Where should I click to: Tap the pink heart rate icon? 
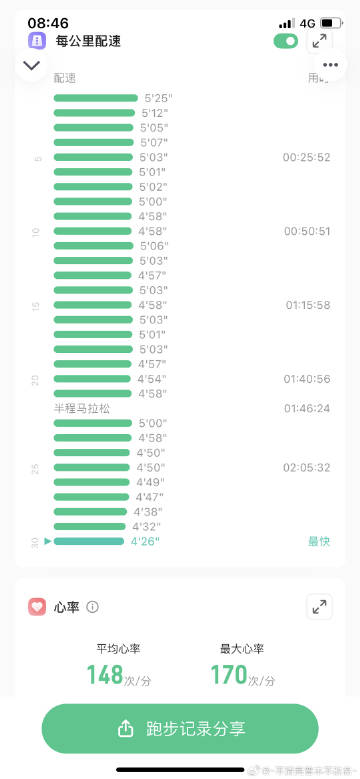pyautogui.click(x=37, y=607)
